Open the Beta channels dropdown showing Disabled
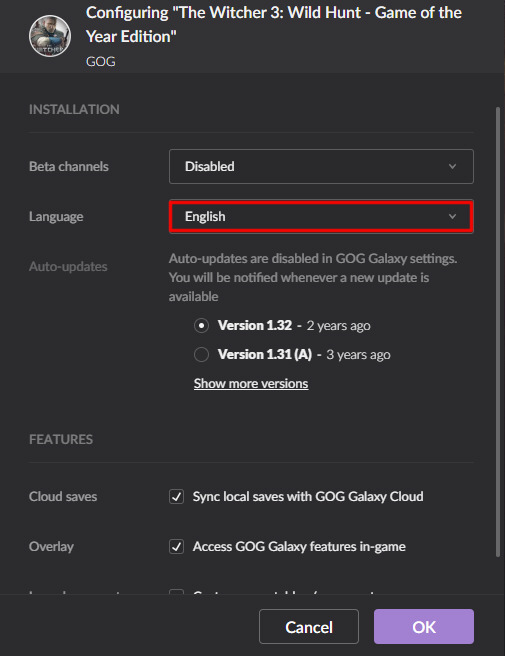 (321, 167)
